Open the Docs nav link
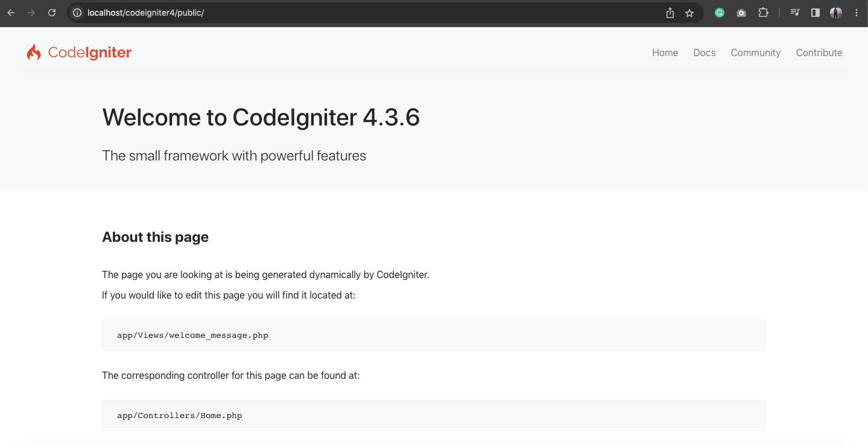868x447 pixels. coord(704,52)
